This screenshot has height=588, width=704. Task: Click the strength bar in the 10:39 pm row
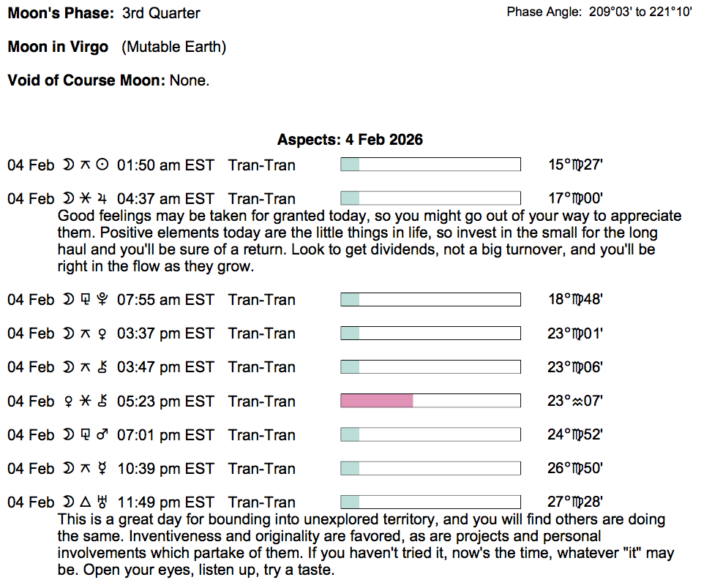pos(430,468)
